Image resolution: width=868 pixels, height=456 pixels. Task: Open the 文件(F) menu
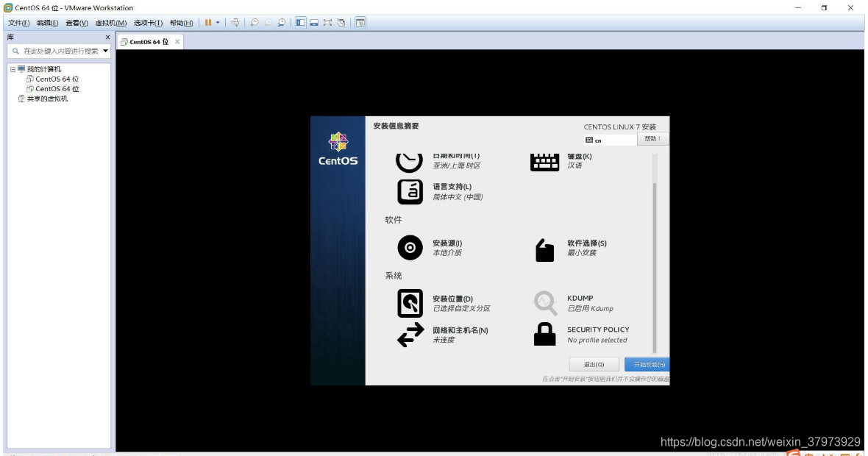19,23
